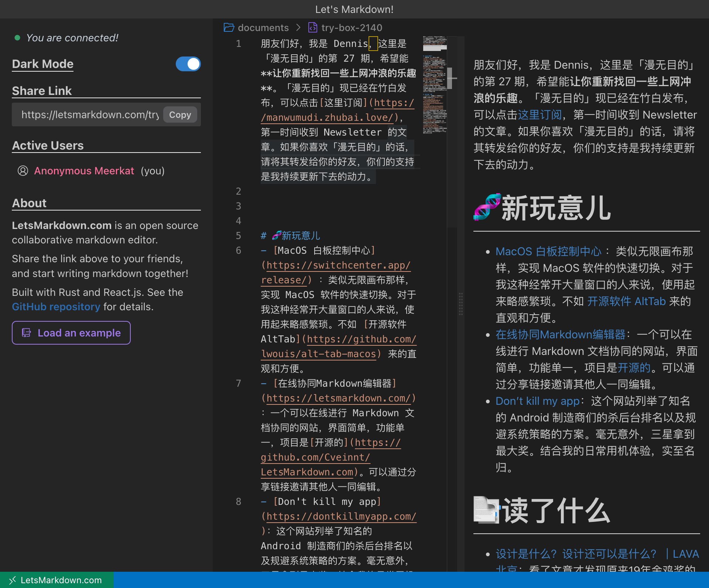Click editor line number 6
Viewport: 709px width, 588px height.
pyautogui.click(x=239, y=250)
